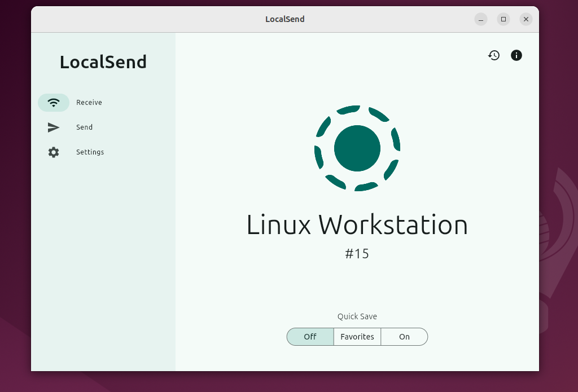Viewport: 578px width, 392px height.
Task: Minimize the LocalSend window
Action: (x=481, y=19)
